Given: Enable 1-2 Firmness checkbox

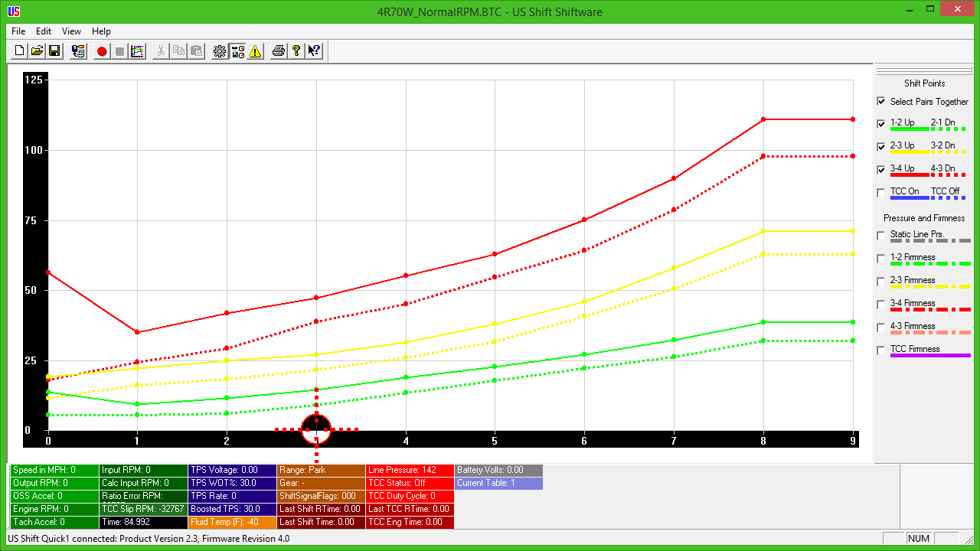Looking at the screenshot, I should pos(881,258).
